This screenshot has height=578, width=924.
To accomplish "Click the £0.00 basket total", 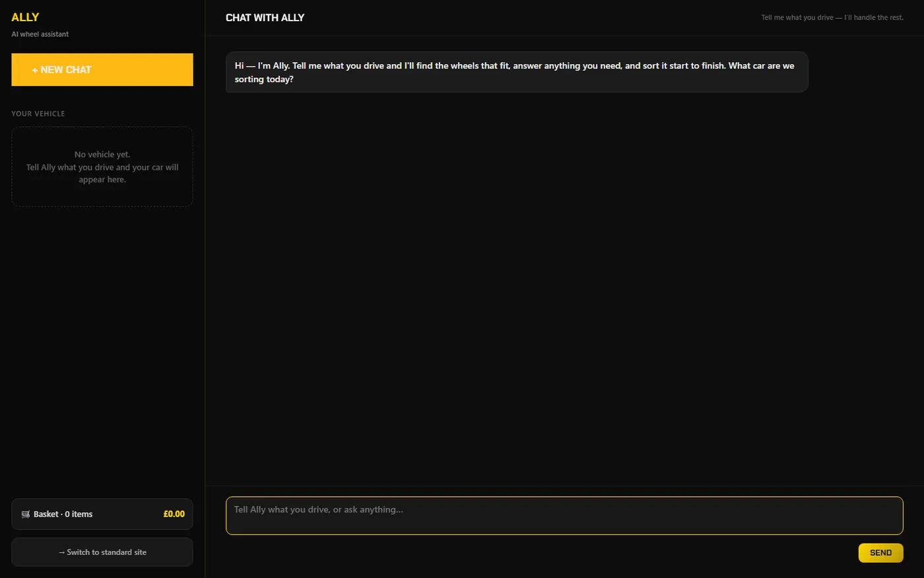I will [174, 514].
